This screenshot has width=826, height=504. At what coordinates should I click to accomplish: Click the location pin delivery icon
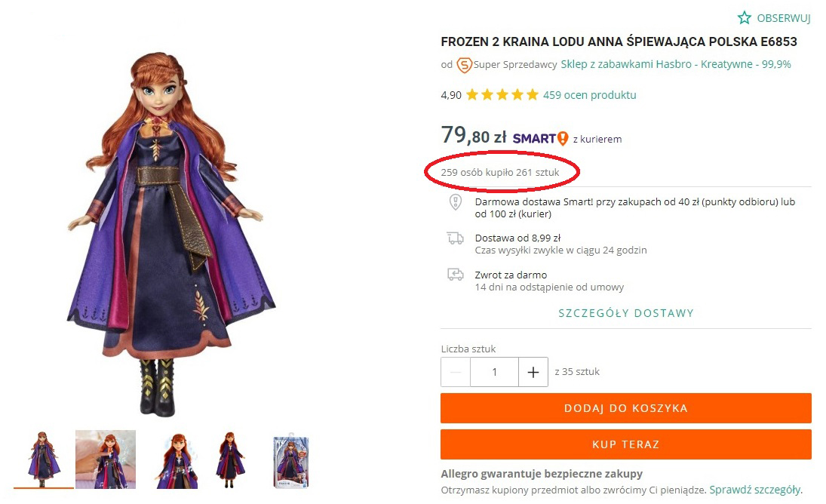[x=454, y=202]
